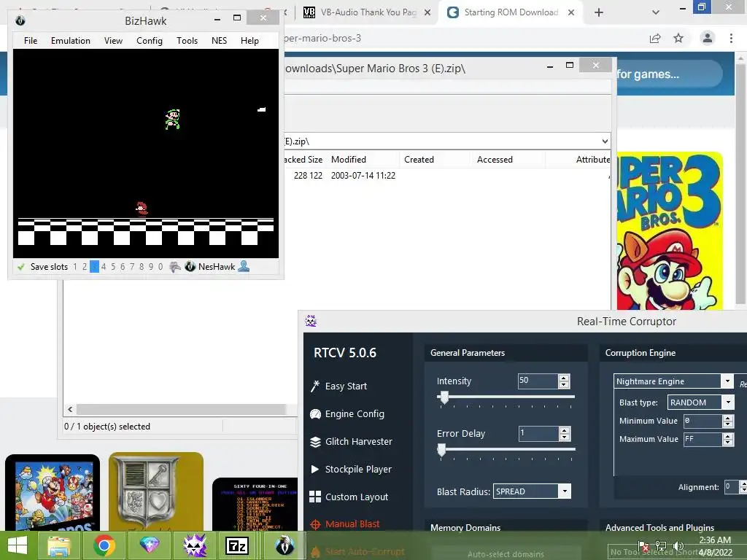
Task: Select save slot 2 in BizHawk
Action: 85,267
